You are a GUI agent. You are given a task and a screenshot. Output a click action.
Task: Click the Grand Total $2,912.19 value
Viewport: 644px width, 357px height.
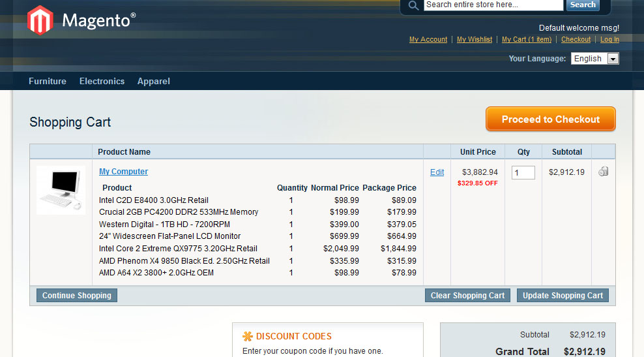pos(585,352)
